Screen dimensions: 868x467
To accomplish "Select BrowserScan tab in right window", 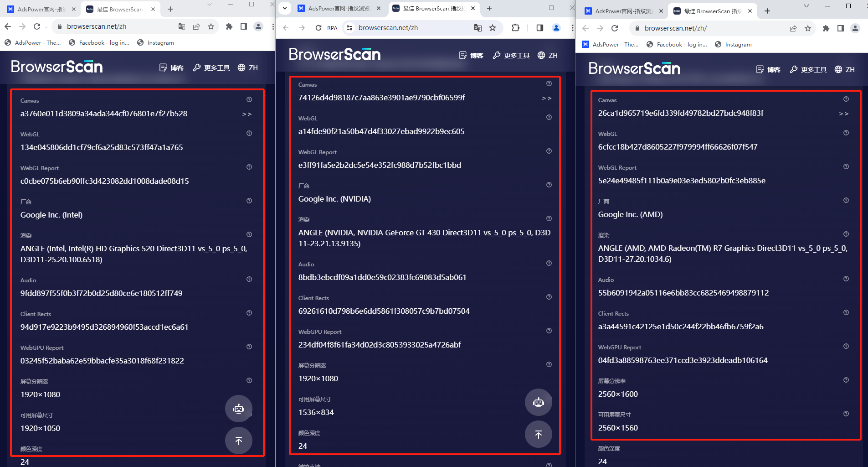I will tap(713, 11).
